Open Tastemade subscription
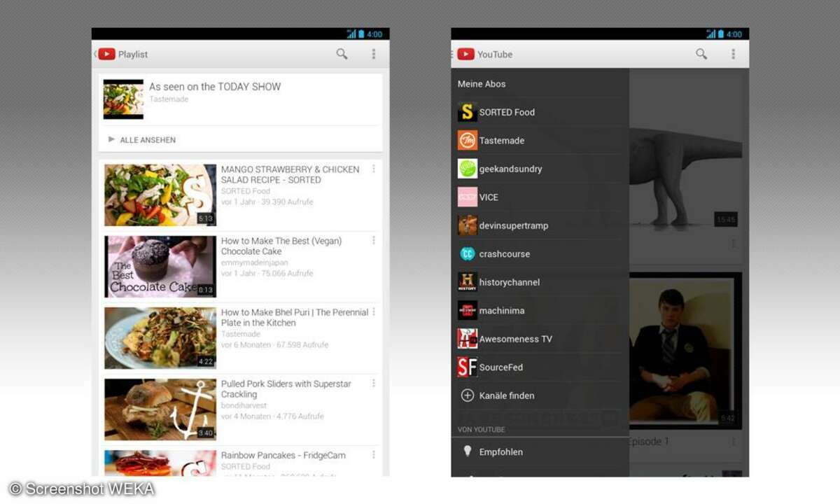The height and width of the screenshot is (504, 840). tap(540, 140)
